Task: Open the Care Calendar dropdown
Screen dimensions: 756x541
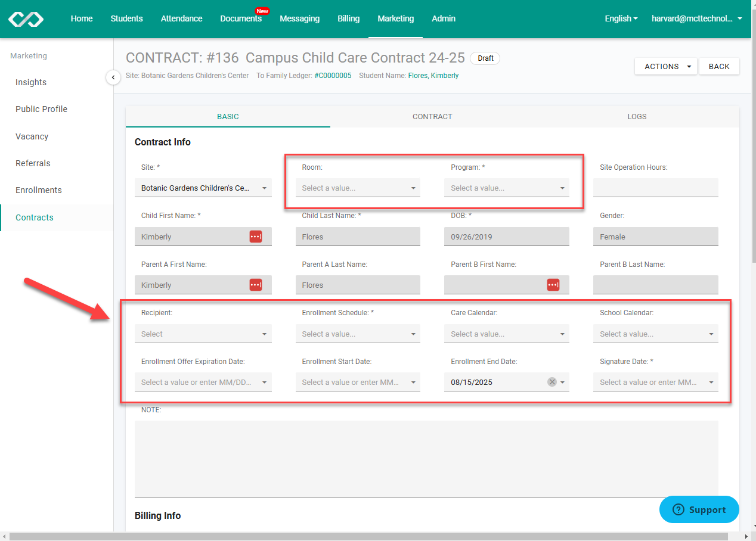Action: tap(507, 334)
